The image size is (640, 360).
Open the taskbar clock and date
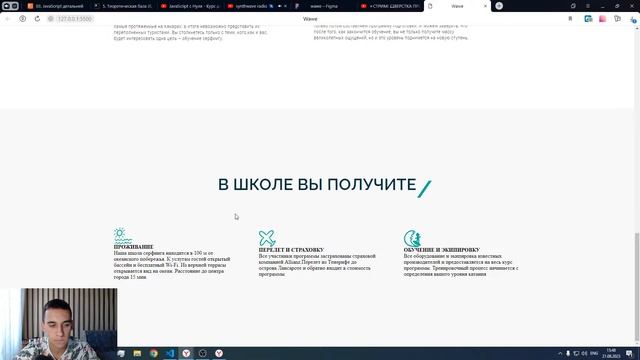click(x=611, y=353)
